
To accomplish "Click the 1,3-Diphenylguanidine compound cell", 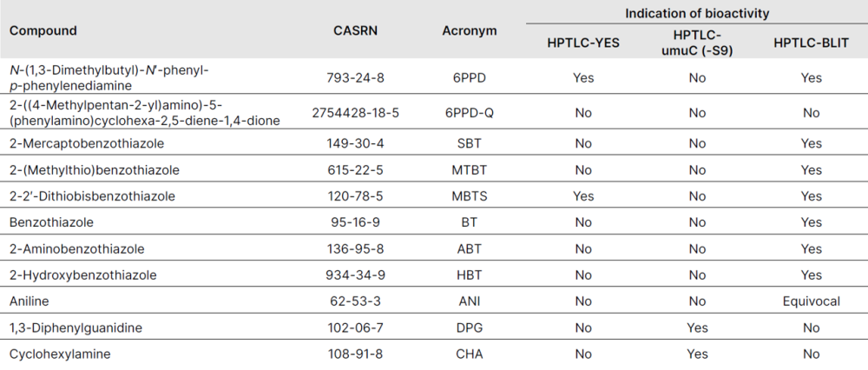I will pos(76,327).
